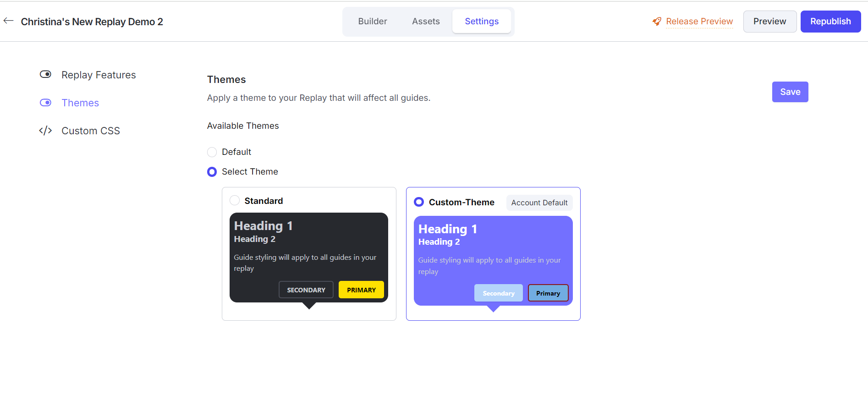868x395 pixels.
Task: Click the Primary button in Custom-Theme preview
Action: click(x=548, y=293)
